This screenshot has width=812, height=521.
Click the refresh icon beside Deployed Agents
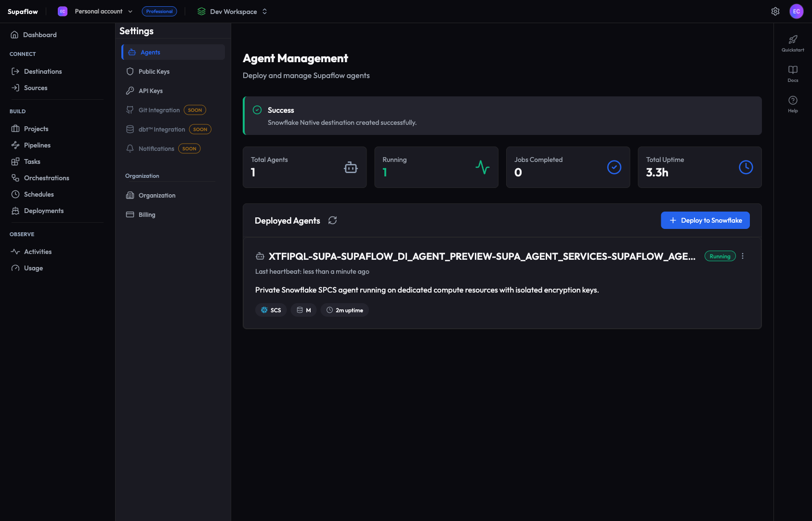332,220
